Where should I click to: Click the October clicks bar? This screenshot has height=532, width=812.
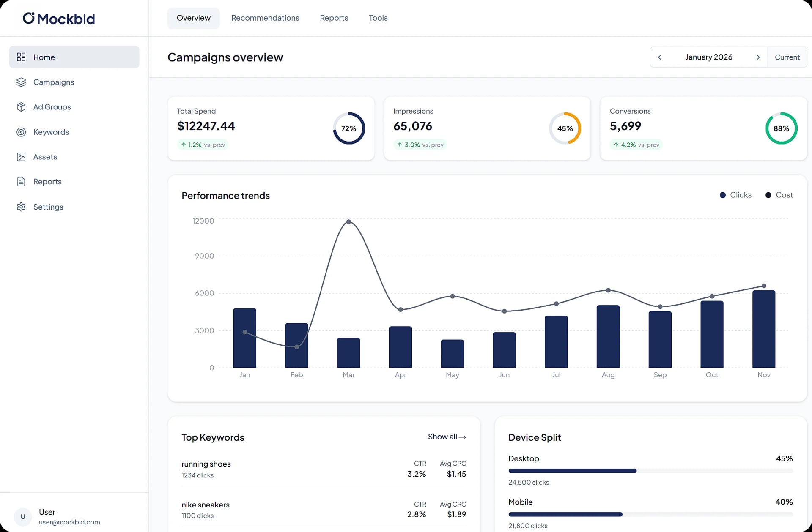pyautogui.click(x=712, y=334)
